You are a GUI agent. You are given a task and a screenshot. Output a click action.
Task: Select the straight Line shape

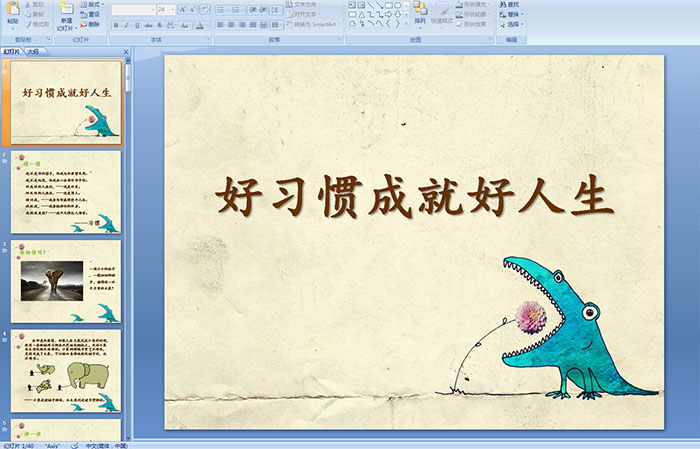click(371, 5)
